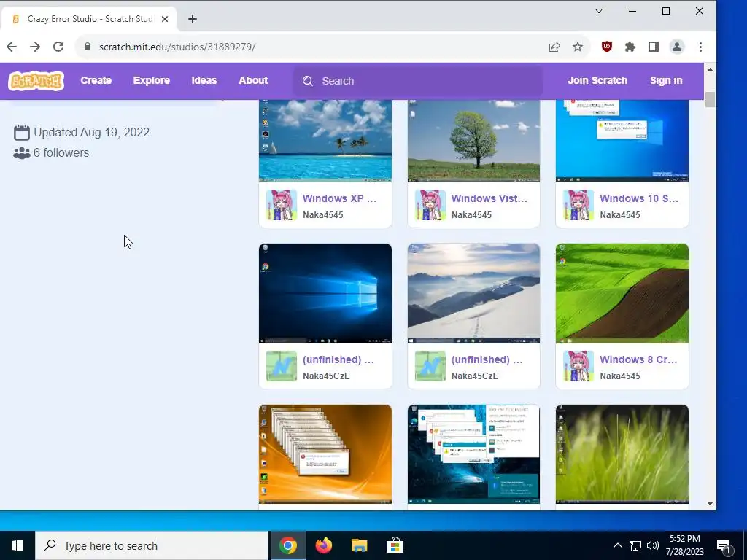Open the Windows Start menu
The image size is (747, 560).
[18, 545]
